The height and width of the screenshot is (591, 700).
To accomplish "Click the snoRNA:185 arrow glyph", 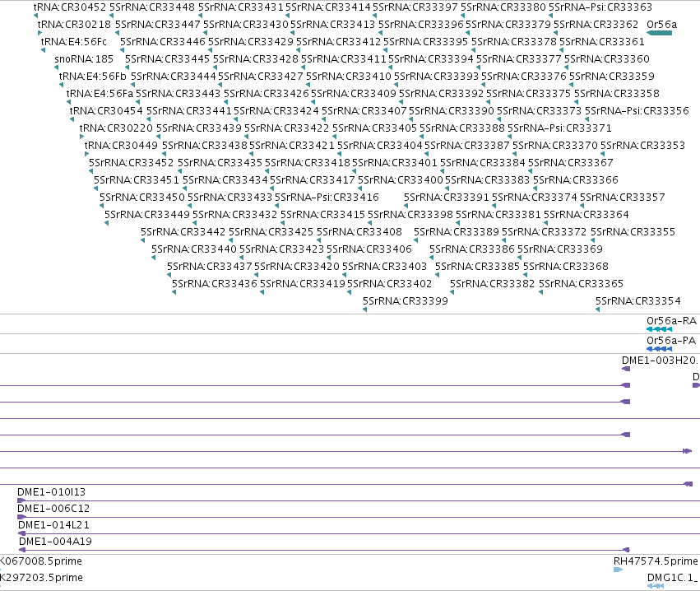I will click(56, 67).
